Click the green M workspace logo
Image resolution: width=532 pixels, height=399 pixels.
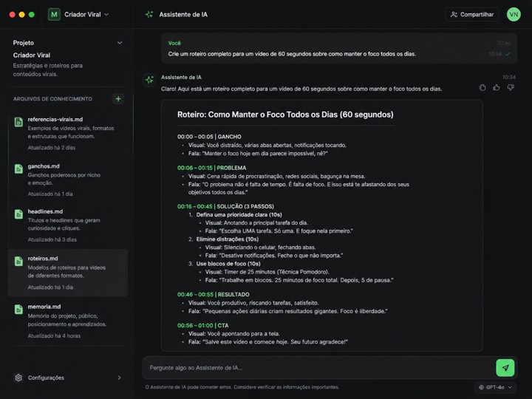tap(54, 15)
